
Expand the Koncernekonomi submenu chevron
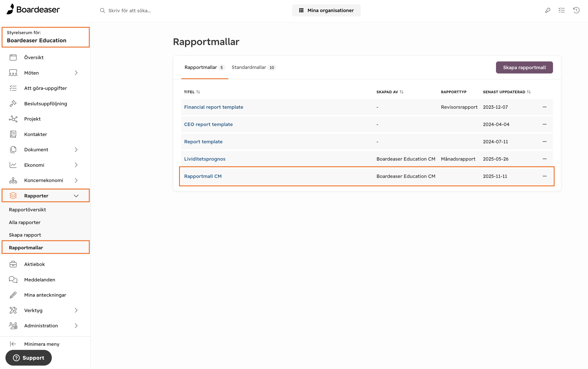(76, 180)
